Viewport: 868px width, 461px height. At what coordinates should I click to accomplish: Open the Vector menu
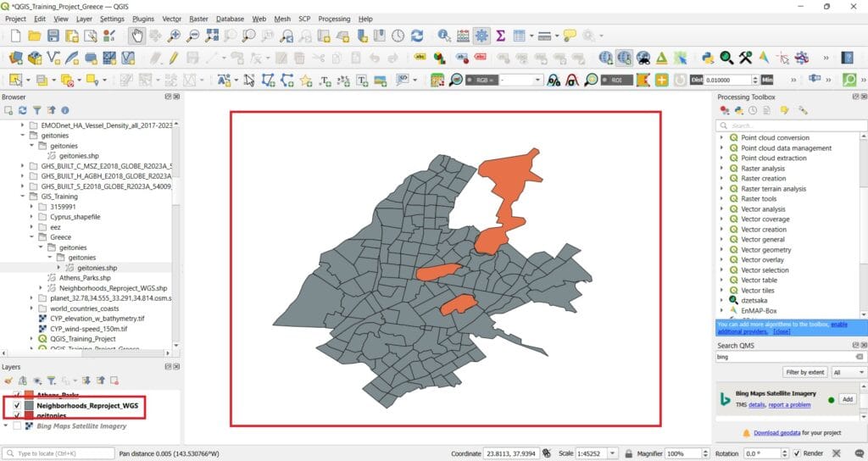tap(171, 19)
